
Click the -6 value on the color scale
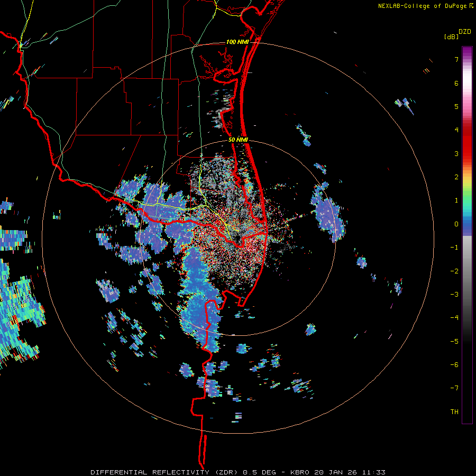pyautogui.click(x=454, y=365)
